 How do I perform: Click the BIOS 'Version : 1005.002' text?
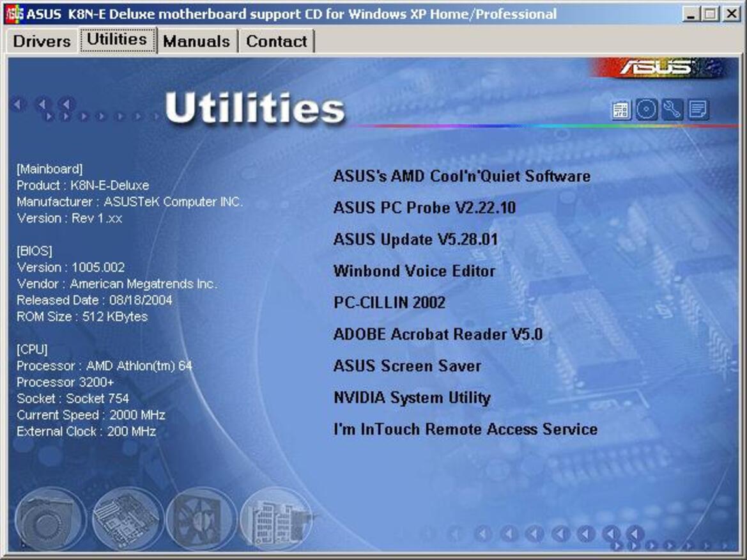coord(70,267)
